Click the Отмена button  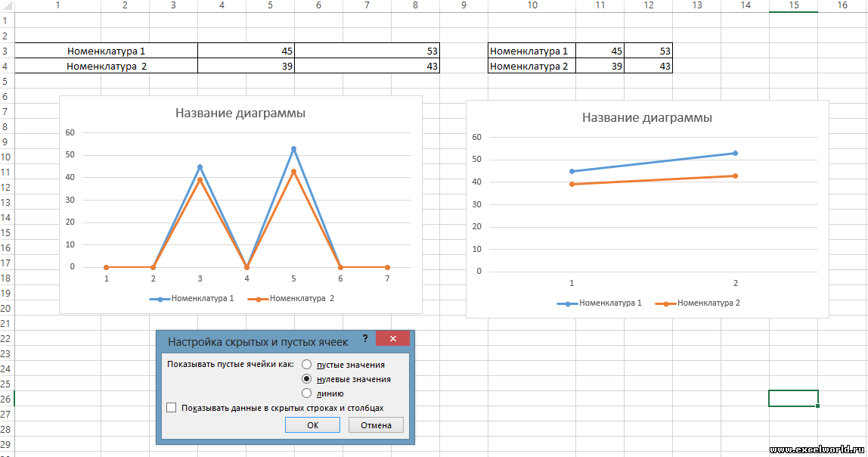(376, 425)
